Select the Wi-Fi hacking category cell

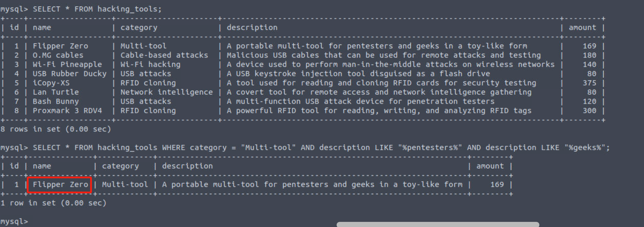[150, 65]
